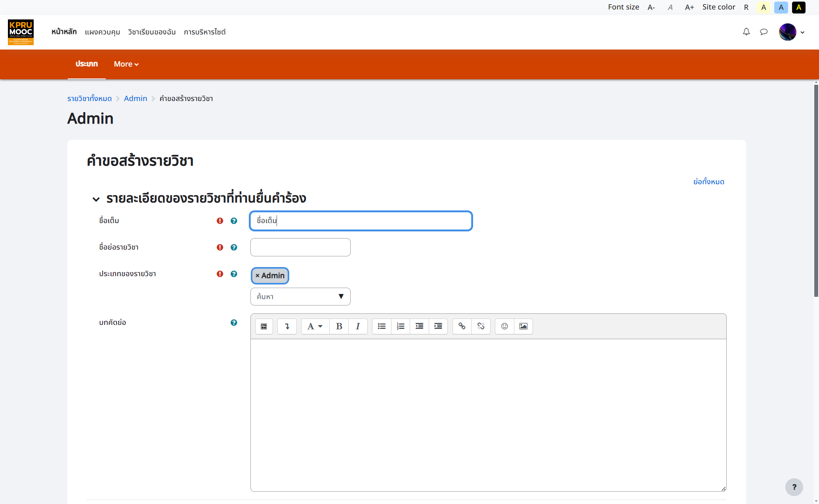The height and width of the screenshot is (504, 819).
Task: Open แผงควบคุม in top navigation
Action: tap(102, 32)
